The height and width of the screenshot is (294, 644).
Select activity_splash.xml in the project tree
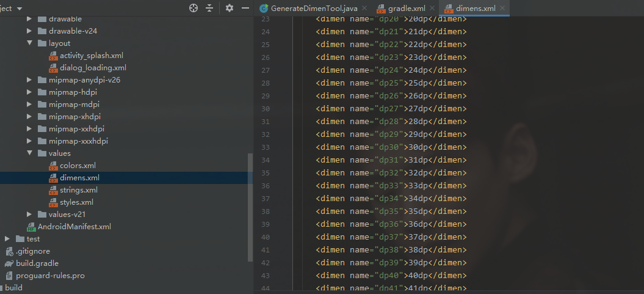(91, 56)
